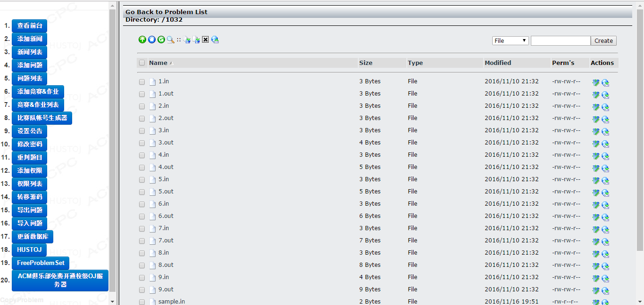Delete selected files with black X icon
644x305 pixels.
point(206,40)
